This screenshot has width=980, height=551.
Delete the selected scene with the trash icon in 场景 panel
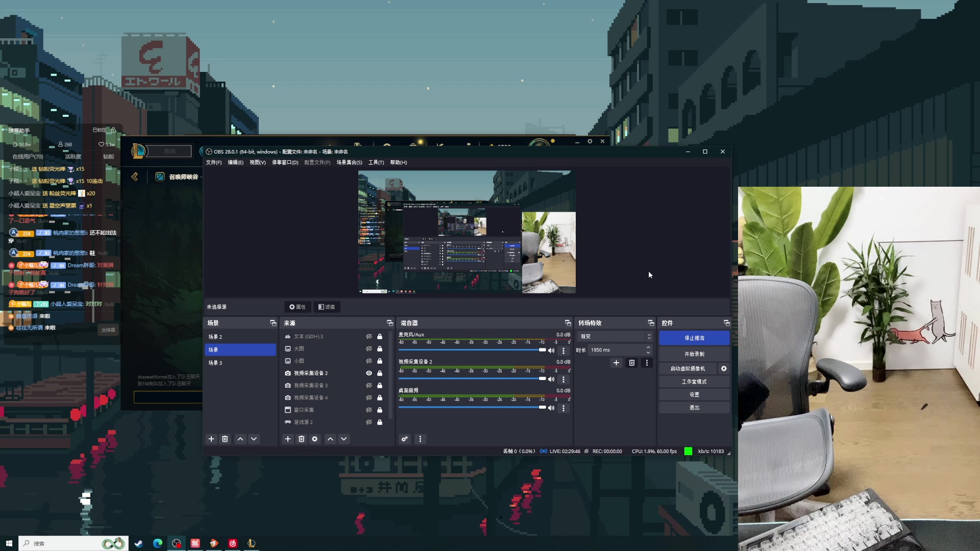point(225,439)
